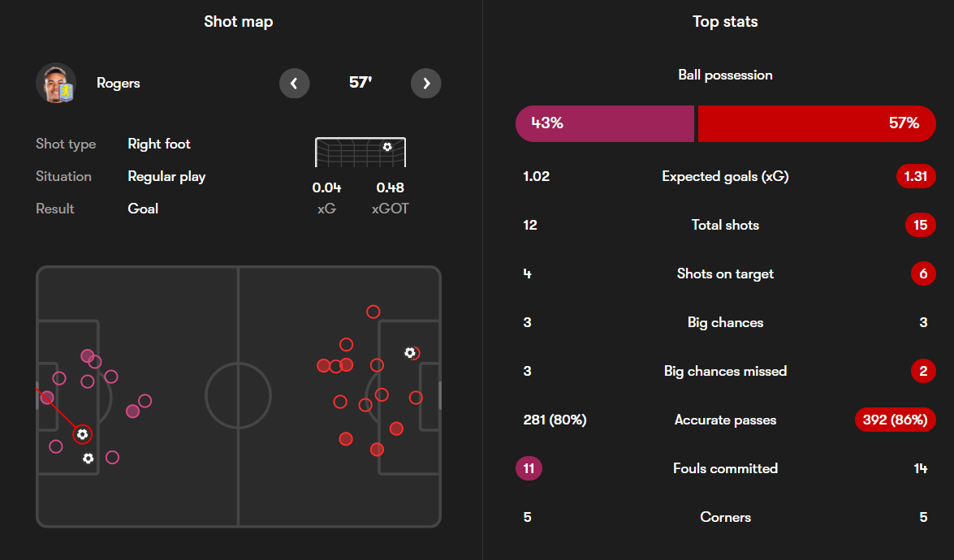This screenshot has height=560, width=954.
Task: Go to the previous shot arrow
Action: click(x=294, y=83)
